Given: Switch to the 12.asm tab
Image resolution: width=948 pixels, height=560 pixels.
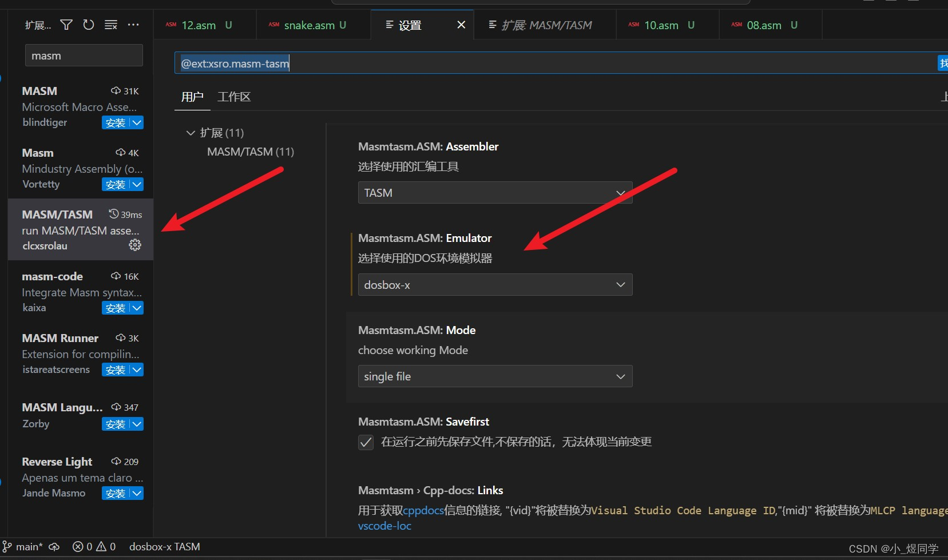Looking at the screenshot, I should [x=205, y=25].
